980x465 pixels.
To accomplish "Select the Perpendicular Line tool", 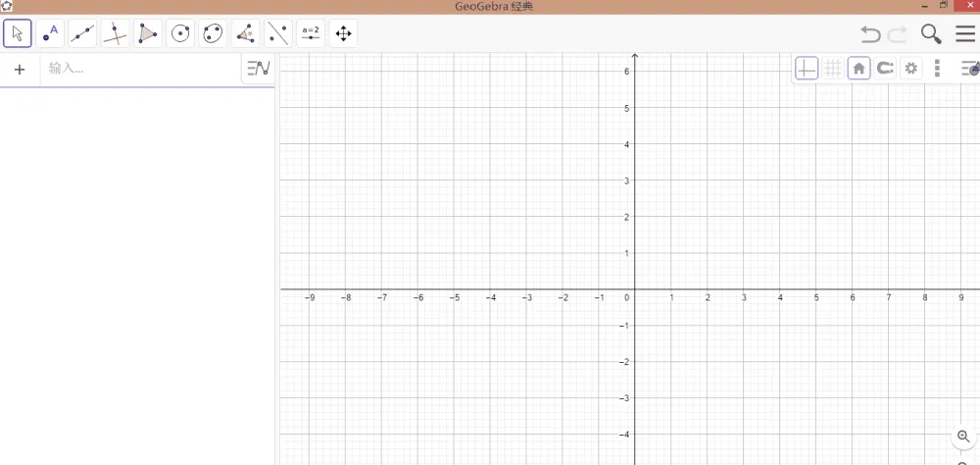I will [x=115, y=33].
